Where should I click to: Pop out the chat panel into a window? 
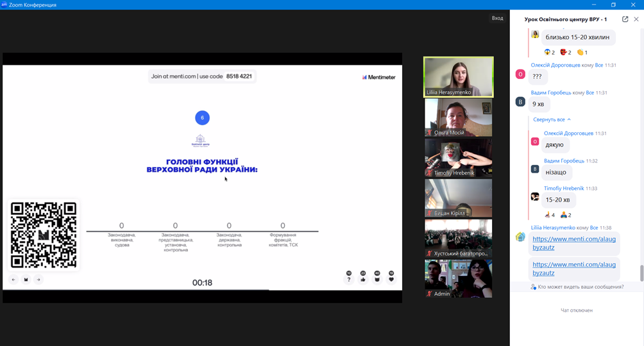tap(625, 19)
